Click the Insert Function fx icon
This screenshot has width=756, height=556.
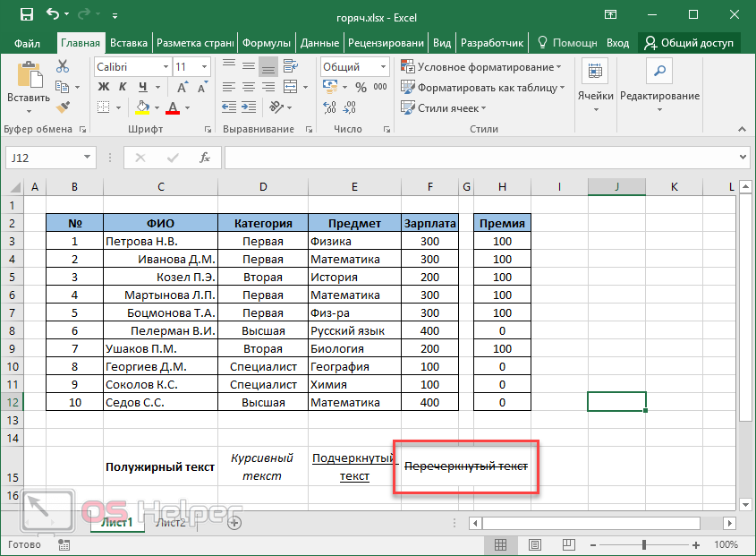click(205, 158)
